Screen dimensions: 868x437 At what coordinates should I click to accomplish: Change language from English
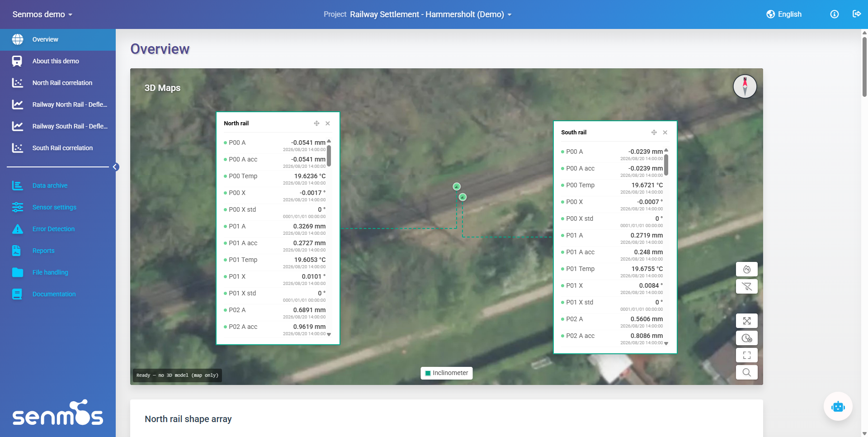[x=784, y=14]
